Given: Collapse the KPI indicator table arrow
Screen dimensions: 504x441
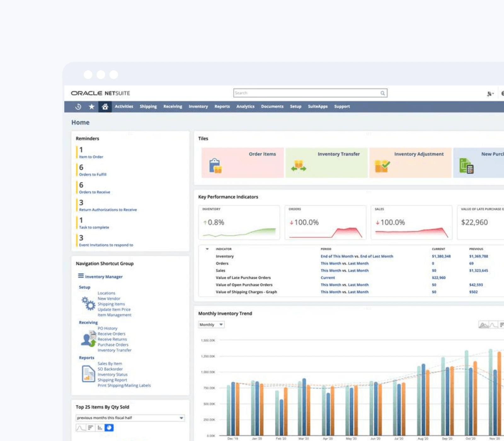Looking at the screenshot, I should click(x=207, y=249).
